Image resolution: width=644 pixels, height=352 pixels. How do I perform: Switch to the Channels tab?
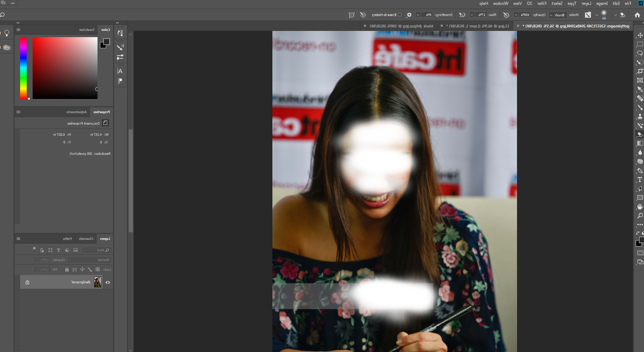click(x=86, y=239)
